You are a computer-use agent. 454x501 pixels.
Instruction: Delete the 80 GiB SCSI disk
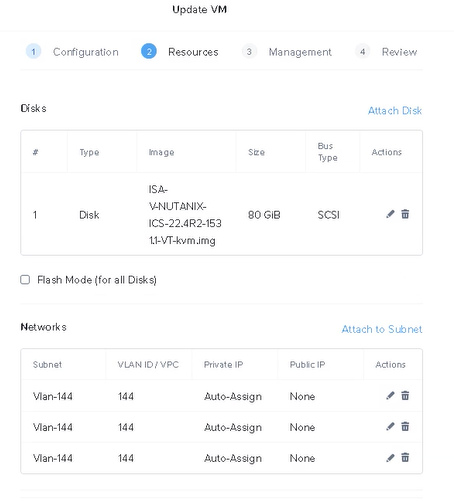click(x=405, y=214)
